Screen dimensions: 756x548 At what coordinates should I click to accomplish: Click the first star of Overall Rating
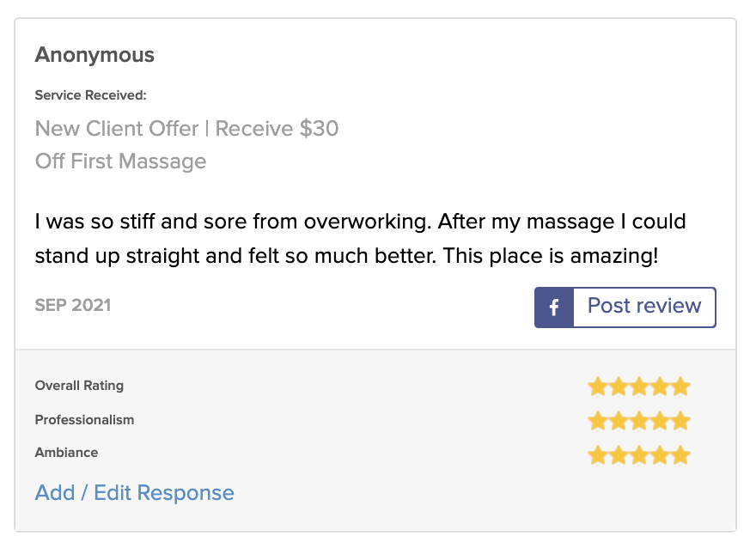tap(598, 387)
